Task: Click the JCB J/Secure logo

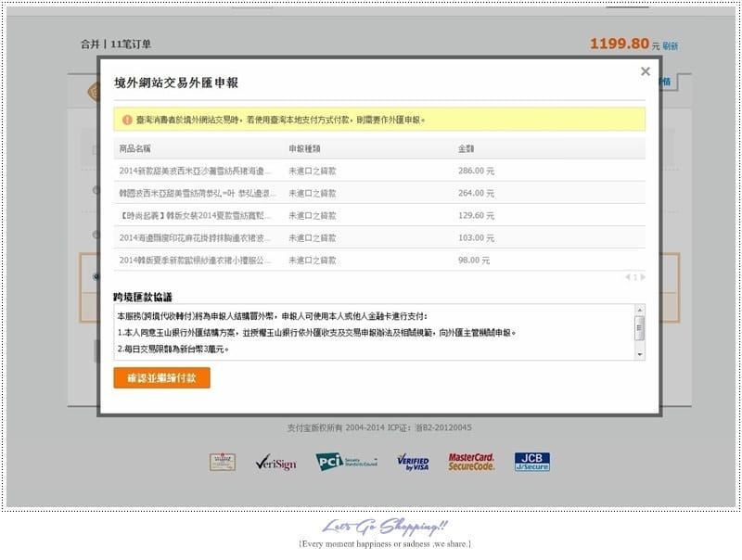Action: [x=531, y=462]
